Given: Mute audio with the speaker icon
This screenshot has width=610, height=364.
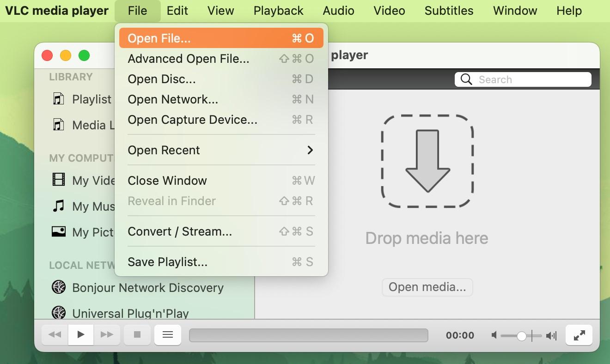Looking at the screenshot, I should (x=494, y=335).
